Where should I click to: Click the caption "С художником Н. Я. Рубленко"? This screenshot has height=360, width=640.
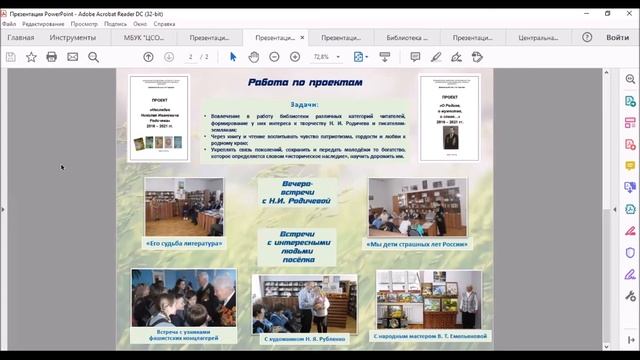304,339
